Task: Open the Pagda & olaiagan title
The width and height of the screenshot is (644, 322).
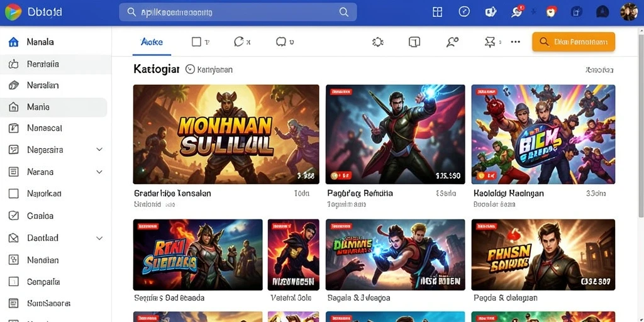Action: click(505, 297)
